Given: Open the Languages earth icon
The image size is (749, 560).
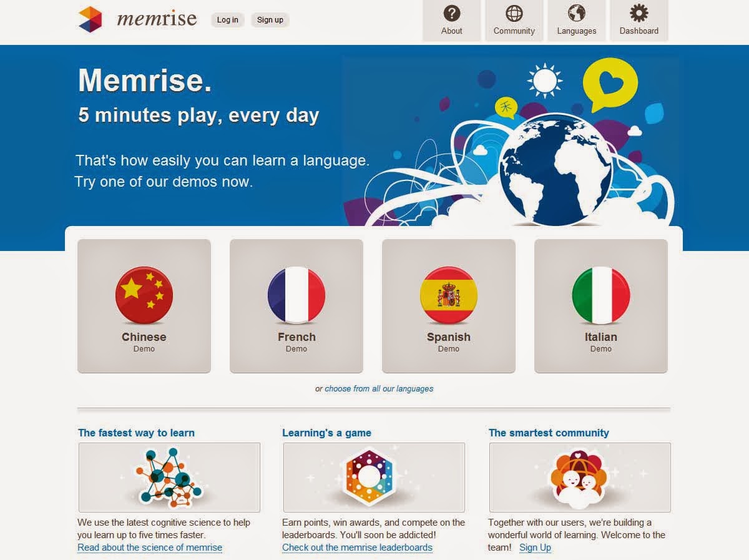Looking at the screenshot, I should click(x=576, y=13).
